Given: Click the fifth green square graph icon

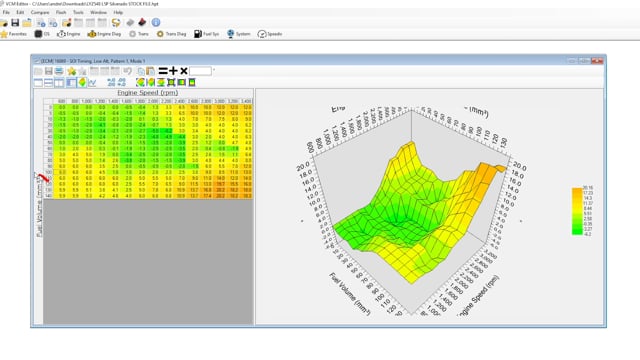Looking at the screenshot, I should click(x=181, y=82).
